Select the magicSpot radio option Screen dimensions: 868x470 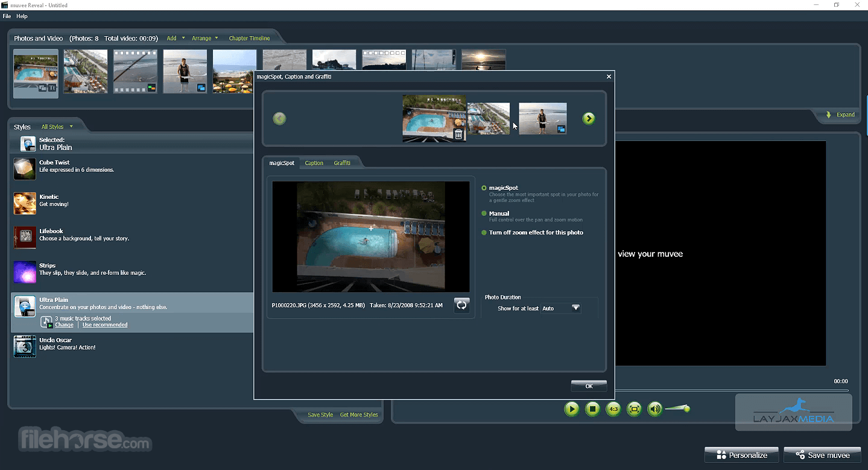point(484,188)
